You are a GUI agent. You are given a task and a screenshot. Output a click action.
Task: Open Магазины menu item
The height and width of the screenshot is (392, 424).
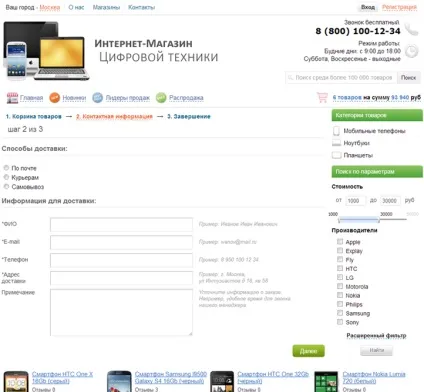[106, 7]
